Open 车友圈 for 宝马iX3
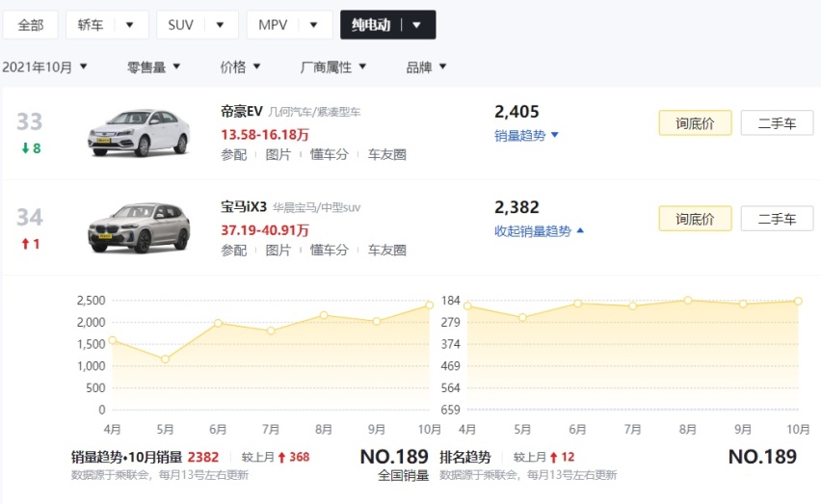The width and height of the screenshot is (821, 504). [387, 251]
